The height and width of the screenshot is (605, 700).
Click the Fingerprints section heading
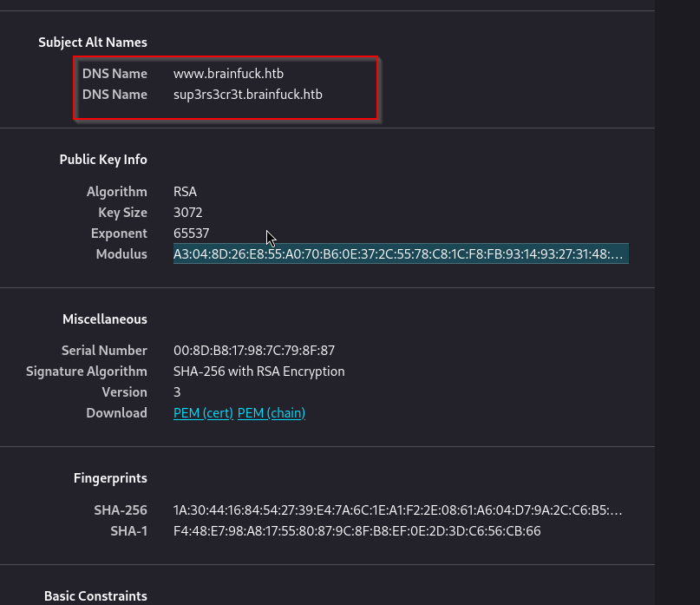[x=110, y=478]
